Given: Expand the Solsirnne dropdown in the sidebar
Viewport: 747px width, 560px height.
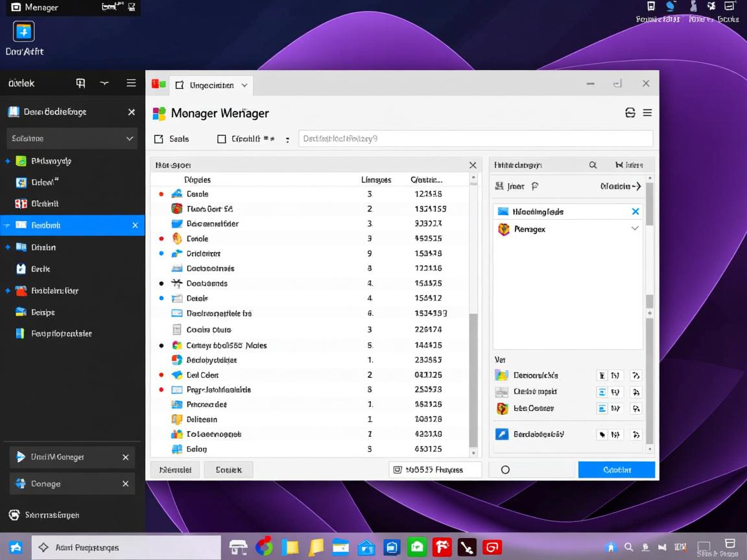Looking at the screenshot, I should (x=71, y=138).
